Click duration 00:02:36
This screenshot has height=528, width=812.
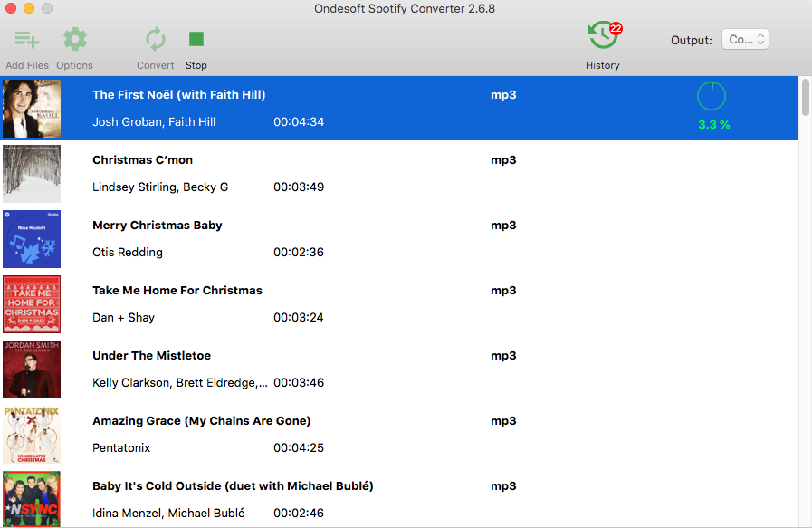(x=299, y=253)
